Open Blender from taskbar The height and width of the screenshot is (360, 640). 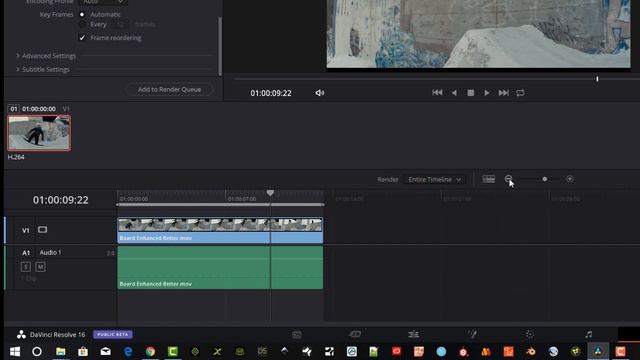pos(531,351)
